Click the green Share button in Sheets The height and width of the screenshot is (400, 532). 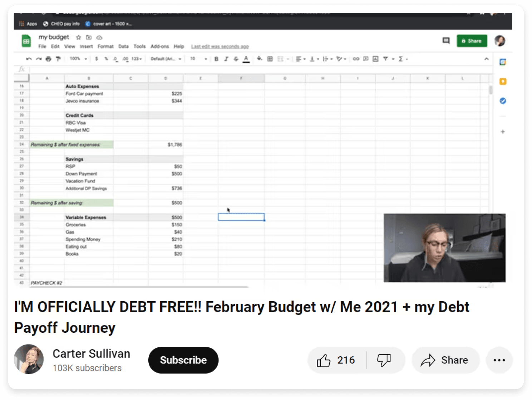tap(472, 41)
